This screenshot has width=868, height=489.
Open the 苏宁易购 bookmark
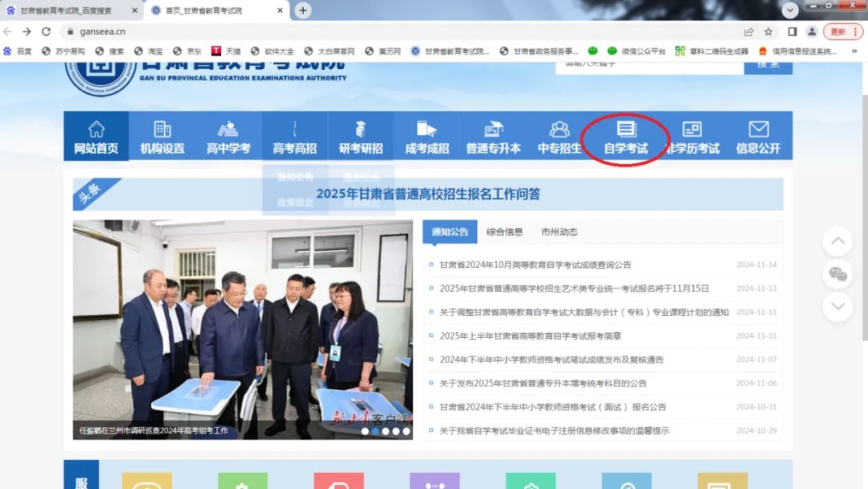(63, 51)
